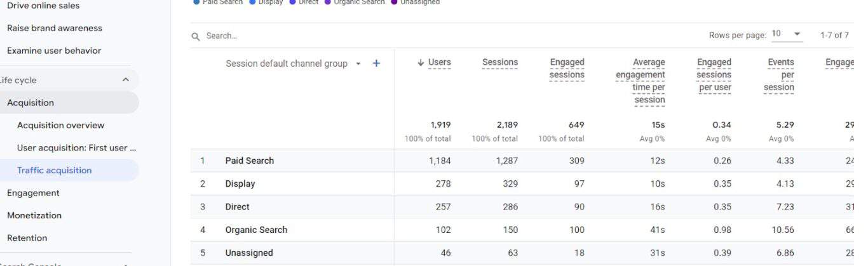
Task: Click Unassigned users value 46
Action: (445, 253)
